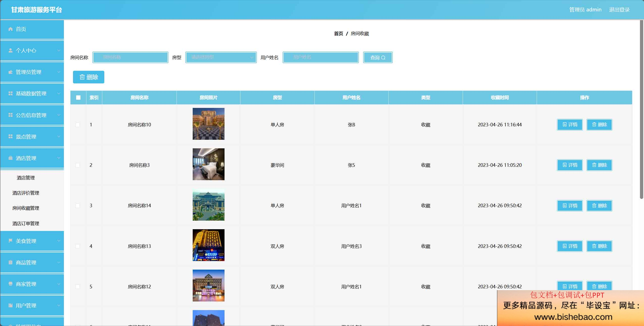Focus the 用户姓名 input field

[320, 57]
